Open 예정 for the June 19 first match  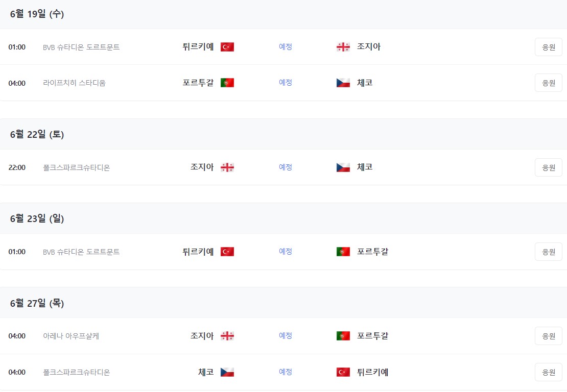click(x=285, y=46)
